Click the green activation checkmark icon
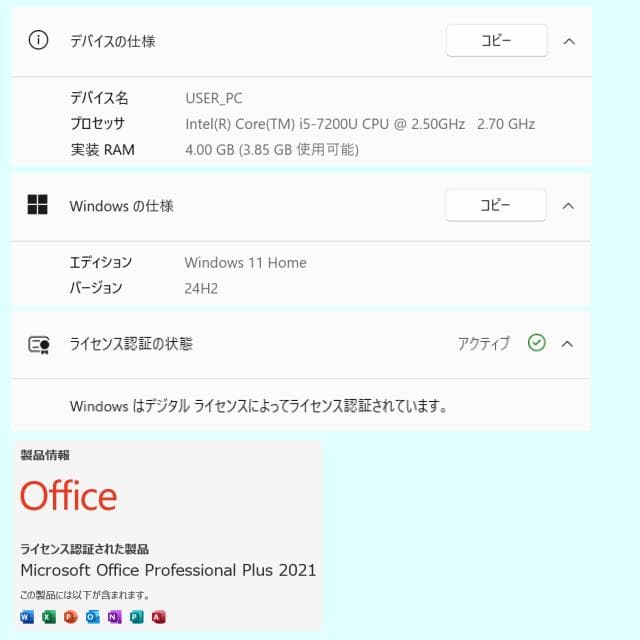 [536, 342]
